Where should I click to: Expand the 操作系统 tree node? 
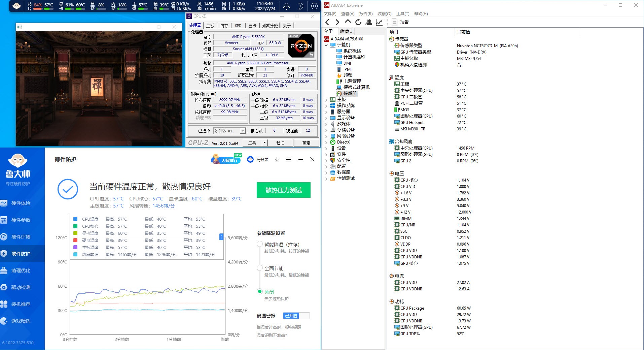[x=326, y=106]
